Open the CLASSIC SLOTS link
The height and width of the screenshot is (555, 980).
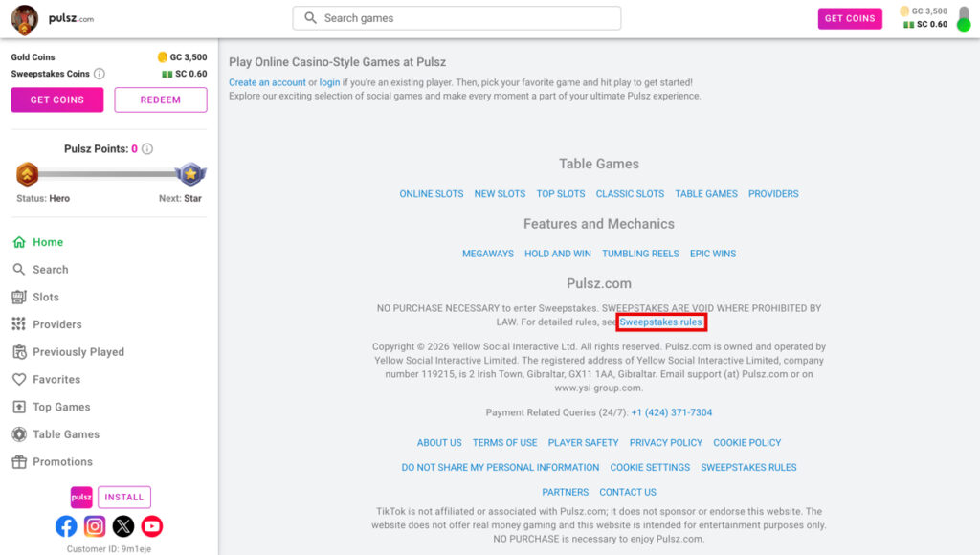tap(630, 193)
